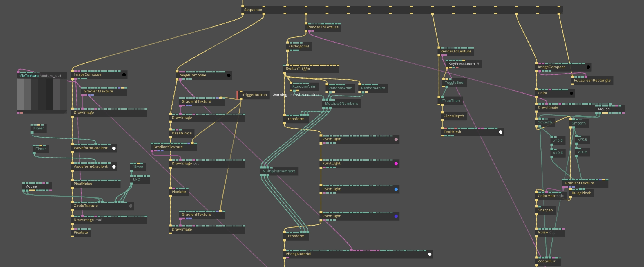The height and width of the screenshot is (267, 644).
Task: Select the Desaturate node
Action: 182,133
